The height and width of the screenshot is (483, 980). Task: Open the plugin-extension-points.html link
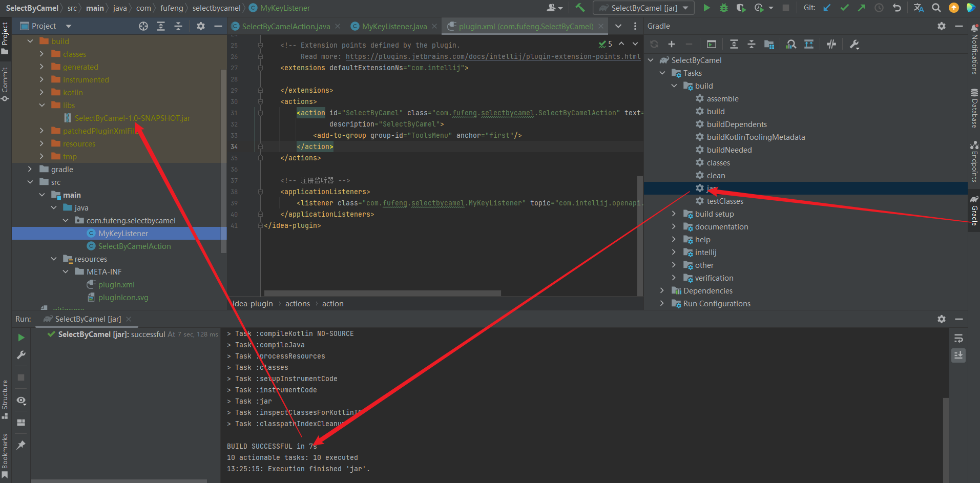493,56
